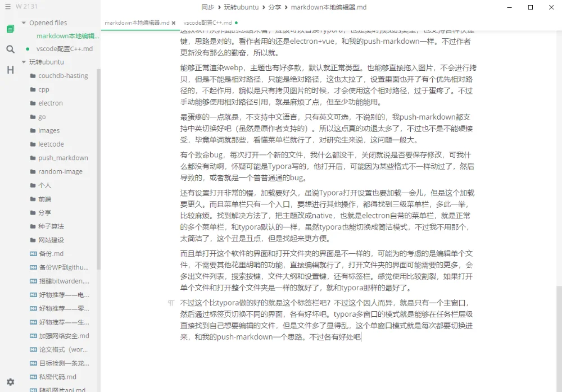Click the unsaved dot on vscode配置C++.md tab

[235, 24]
